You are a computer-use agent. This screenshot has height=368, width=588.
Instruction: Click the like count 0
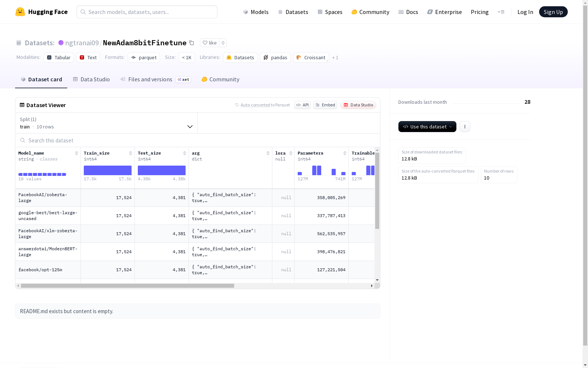[x=223, y=43]
